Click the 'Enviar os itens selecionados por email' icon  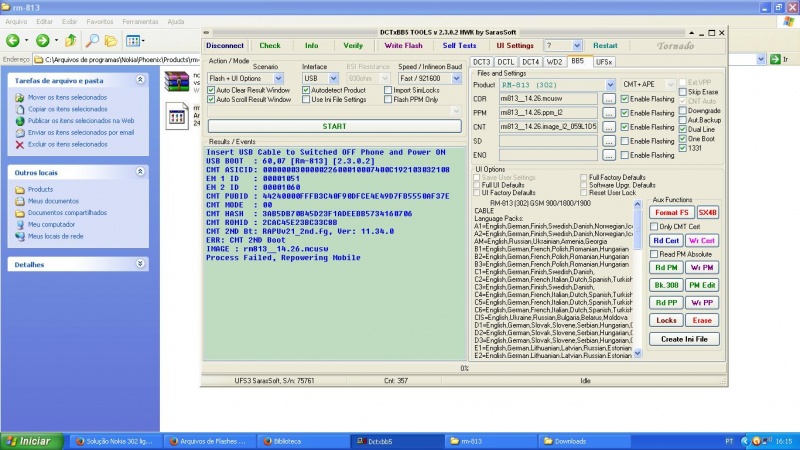tap(19, 133)
